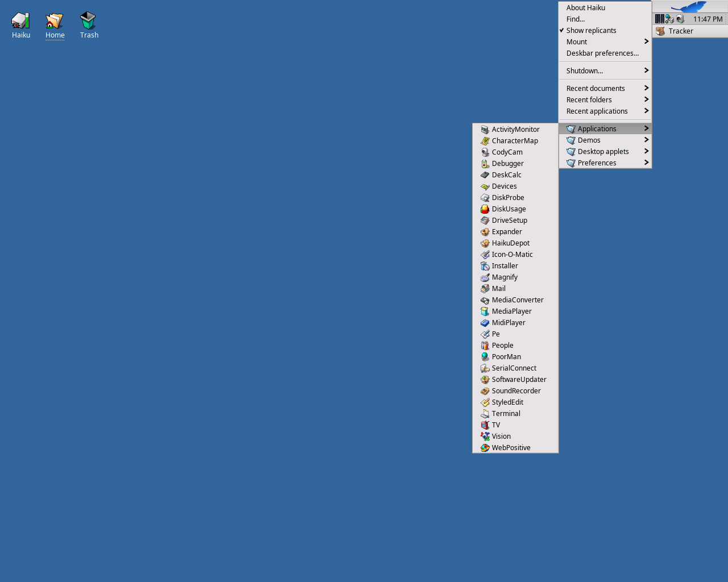The image size is (728, 582).
Task: Click the Terminal app icon
Action: coord(485,414)
